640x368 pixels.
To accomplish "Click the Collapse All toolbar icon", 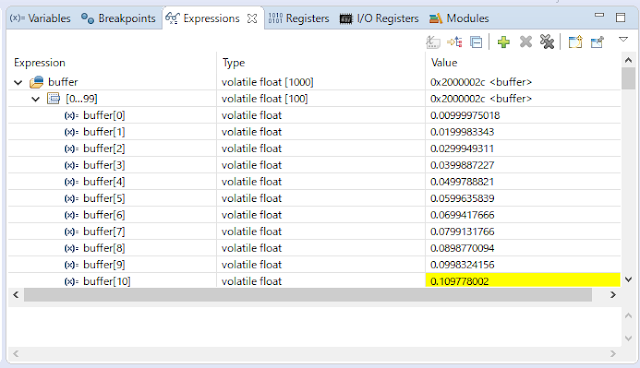I will (x=476, y=42).
